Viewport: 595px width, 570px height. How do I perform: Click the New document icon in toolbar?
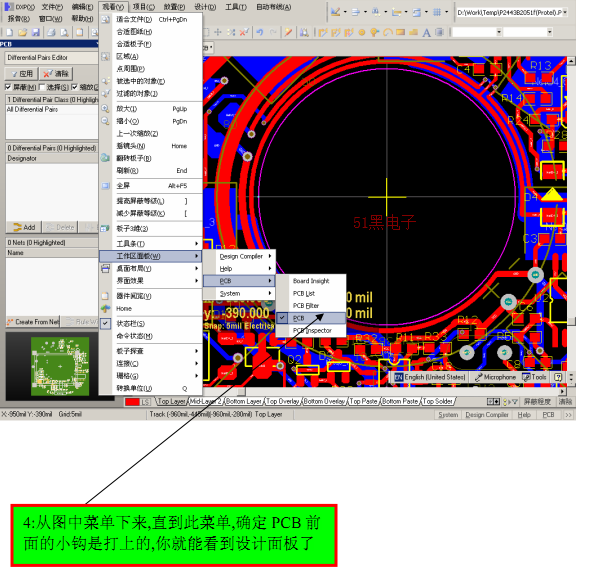pyautogui.click(x=9, y=33)
